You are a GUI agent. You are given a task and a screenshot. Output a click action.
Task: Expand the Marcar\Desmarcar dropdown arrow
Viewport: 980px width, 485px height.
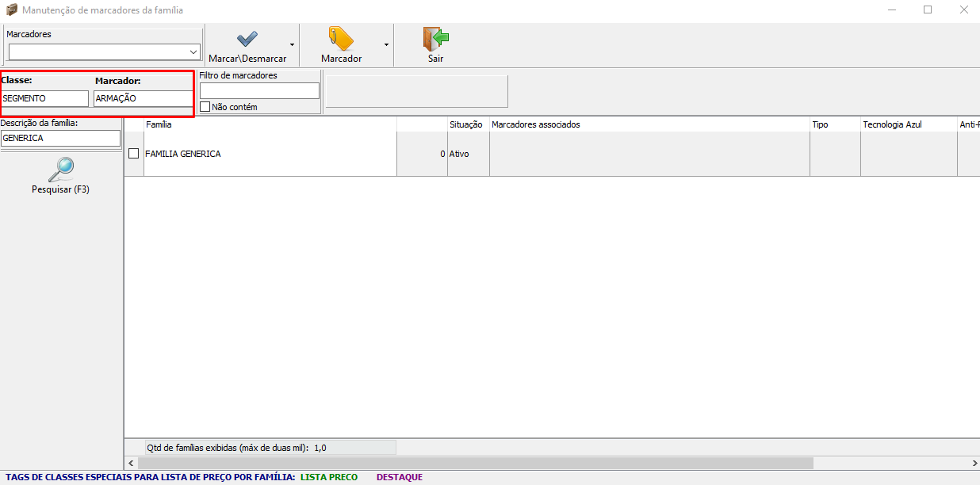(x=293, y=44)
